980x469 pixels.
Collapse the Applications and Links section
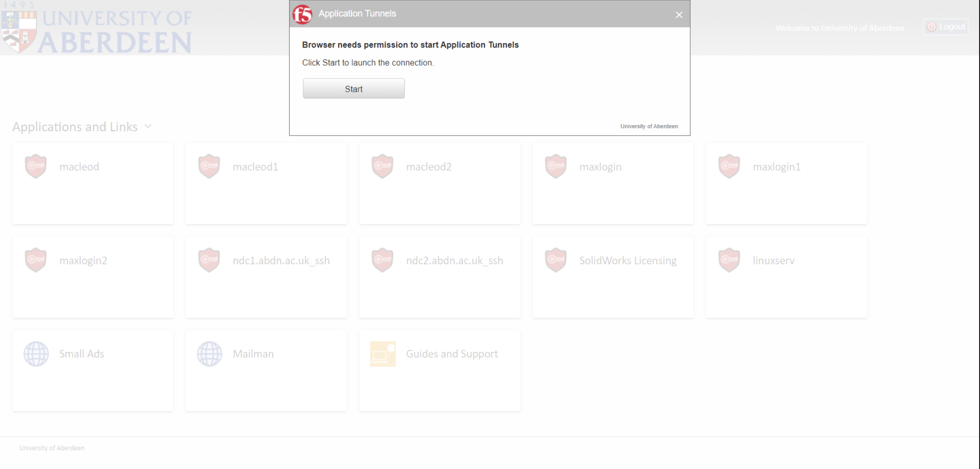(x=148, y=127)
